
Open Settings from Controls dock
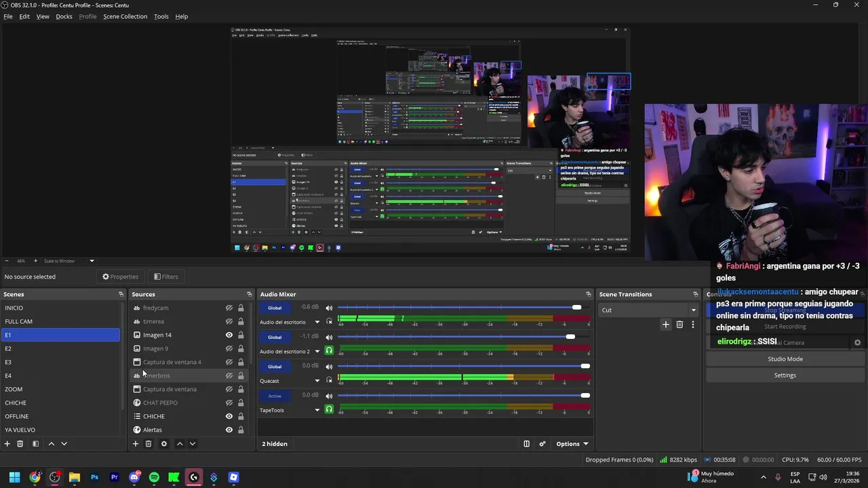[x=785, y=375]
